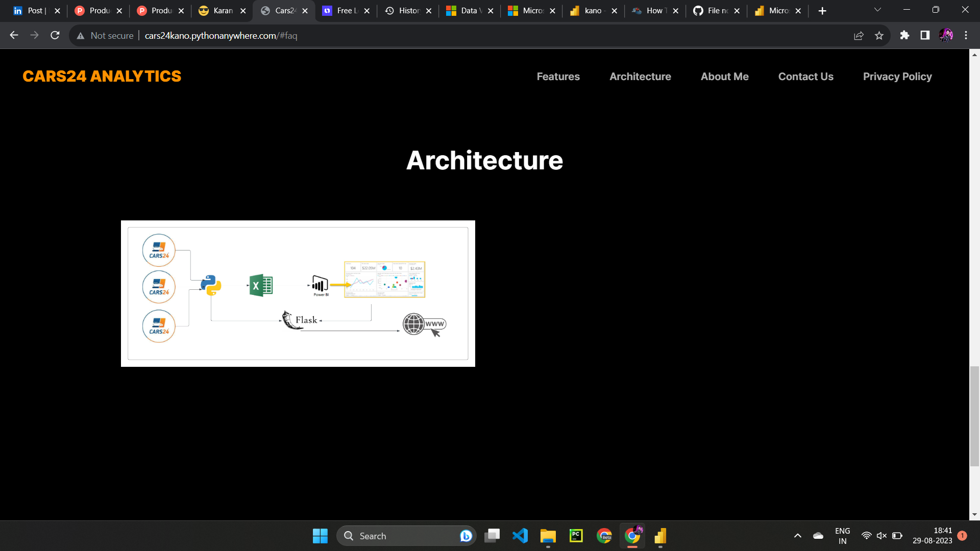This screenshot has height=551, width=980.
Task: Open the notification badge icon
Action: tap(962, 536)
